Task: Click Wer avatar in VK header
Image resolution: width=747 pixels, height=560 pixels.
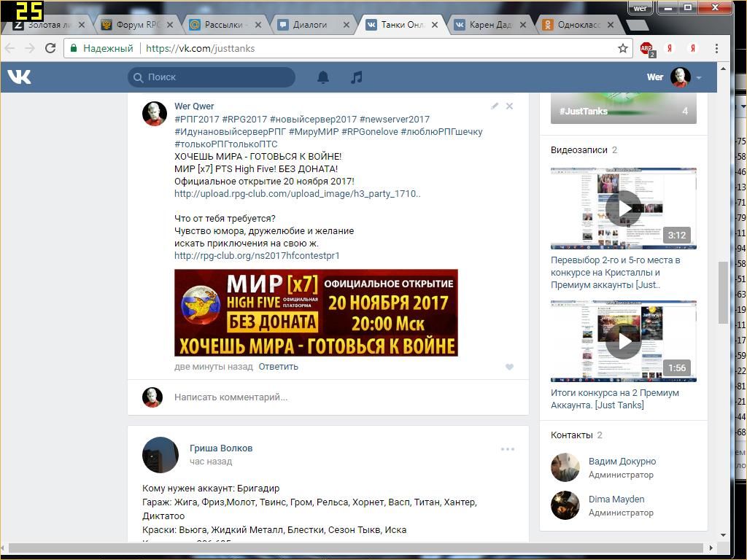Action: (681, 77)
